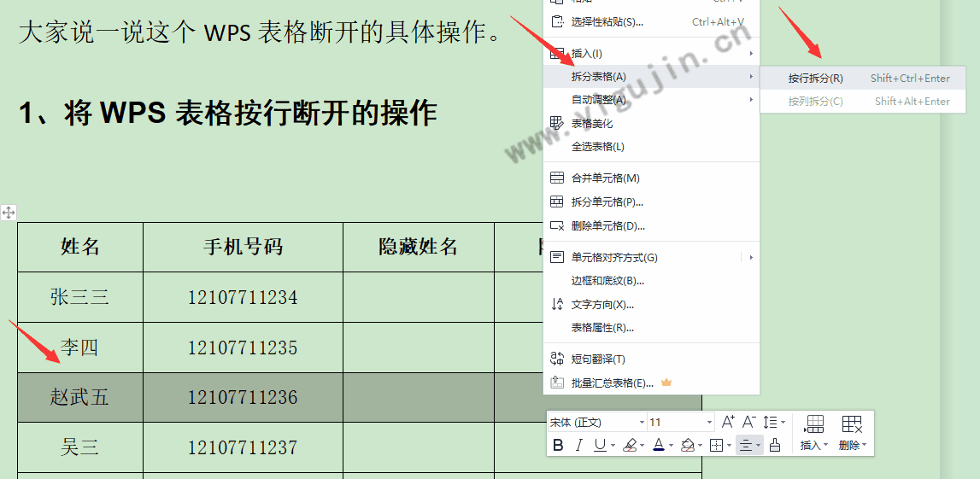Open the 插入 dropdown label

[x=813, y=446]
